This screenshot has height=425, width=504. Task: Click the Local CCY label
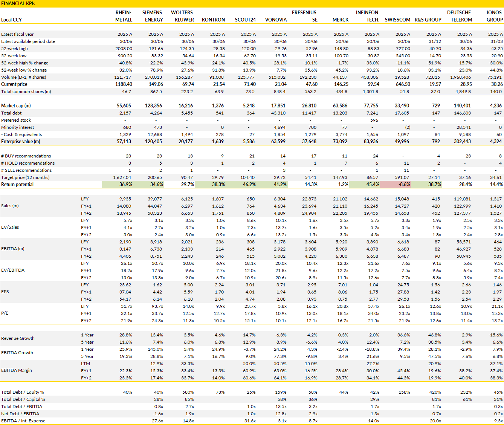(x=12, y=20)
